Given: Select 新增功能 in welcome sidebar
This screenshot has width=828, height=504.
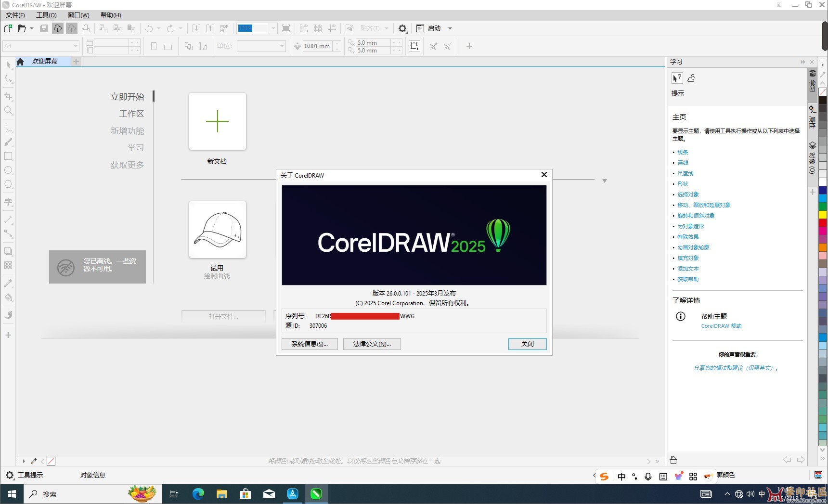Looking at the screenshot, I should click(x=127, y=131).
